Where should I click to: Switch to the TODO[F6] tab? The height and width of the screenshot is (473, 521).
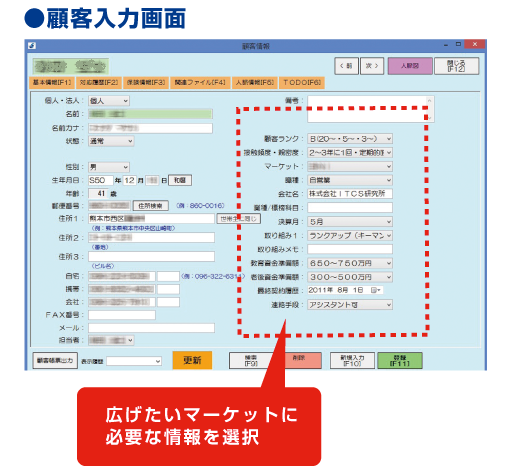[x=302, y=83]
